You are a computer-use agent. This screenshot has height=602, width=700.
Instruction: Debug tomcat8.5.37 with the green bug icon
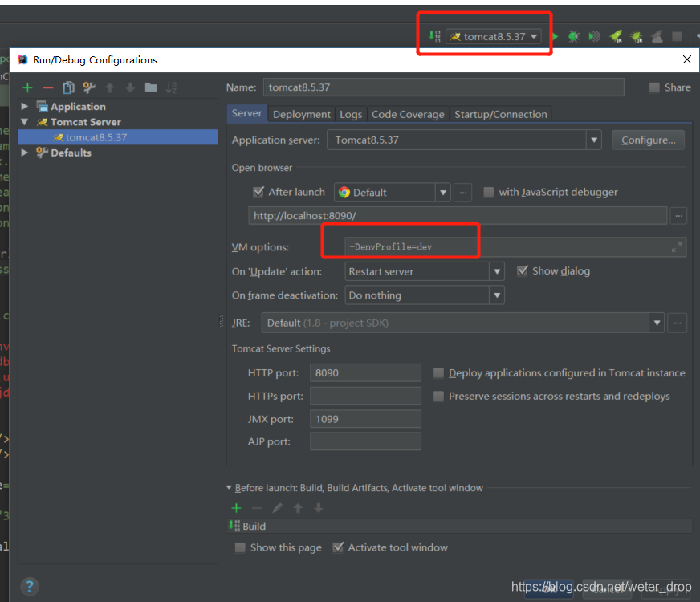click(x=574, y=36)
